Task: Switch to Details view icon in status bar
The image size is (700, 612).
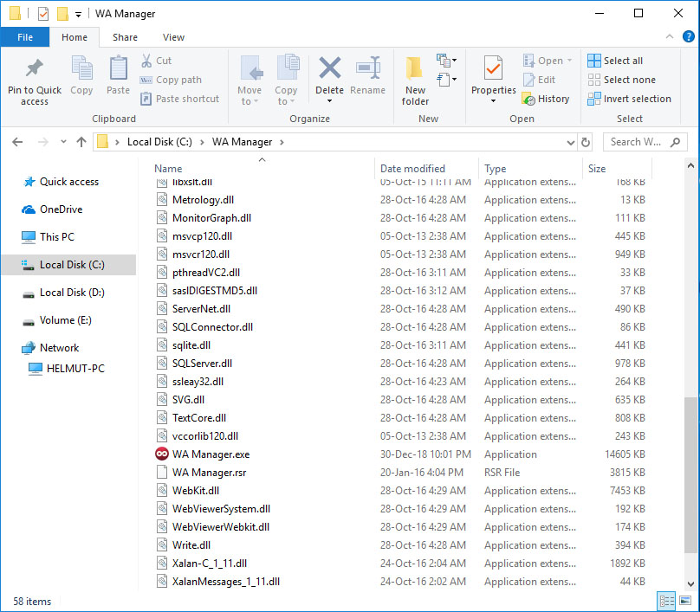Action: 667,601
